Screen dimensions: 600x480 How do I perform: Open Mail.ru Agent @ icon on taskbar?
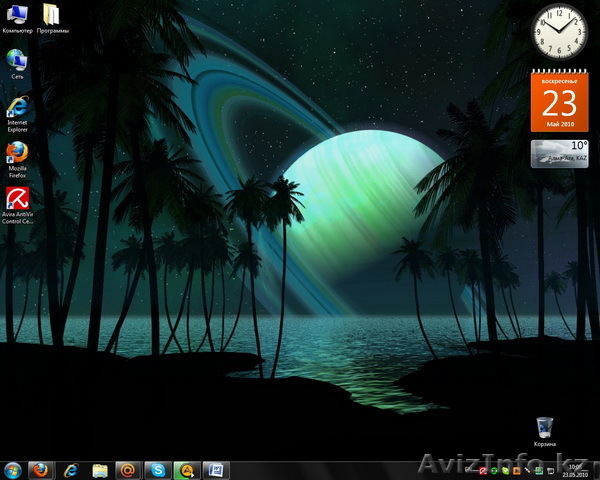pyautogui.click(x=128, y=469)
